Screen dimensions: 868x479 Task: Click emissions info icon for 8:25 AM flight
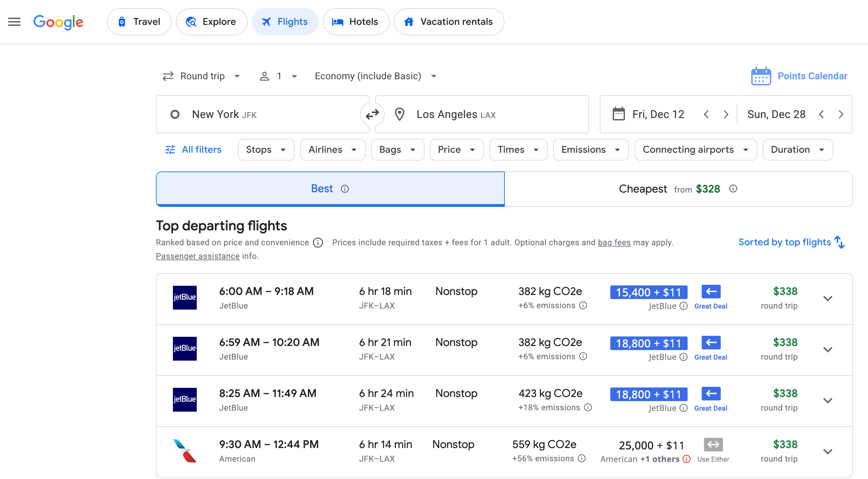coord(588,407)
